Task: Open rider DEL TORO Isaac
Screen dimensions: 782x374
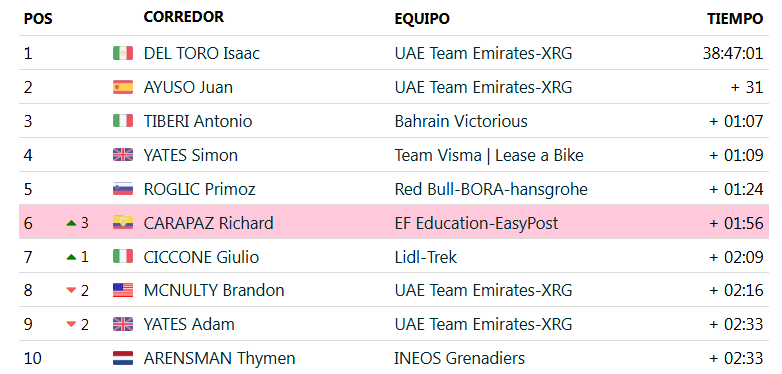Action: (x=202, y=53)
